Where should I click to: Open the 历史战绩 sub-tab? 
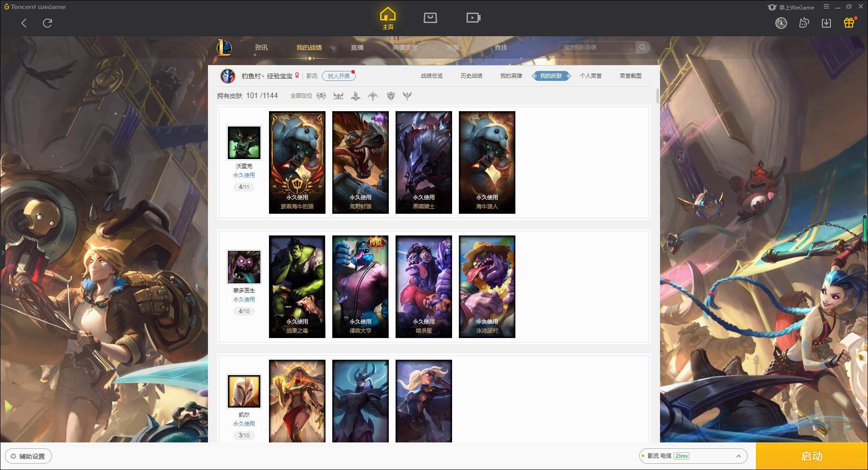(472, 76)
